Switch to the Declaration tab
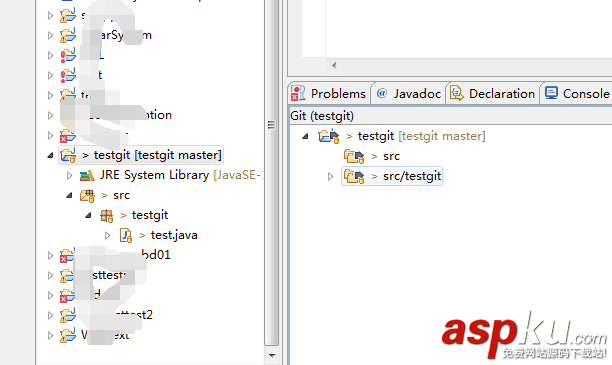This screenshot has width=612, height=365. point(493,93)
